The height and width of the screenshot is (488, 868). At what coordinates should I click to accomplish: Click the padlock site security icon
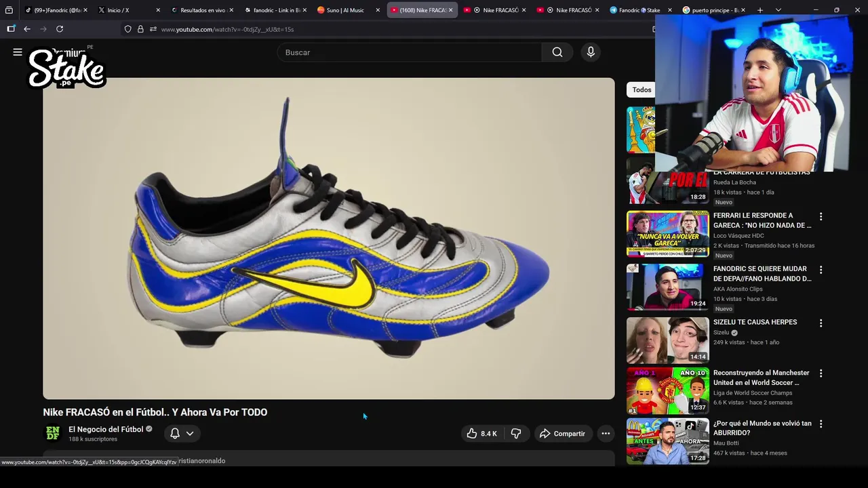coord(140,29)
